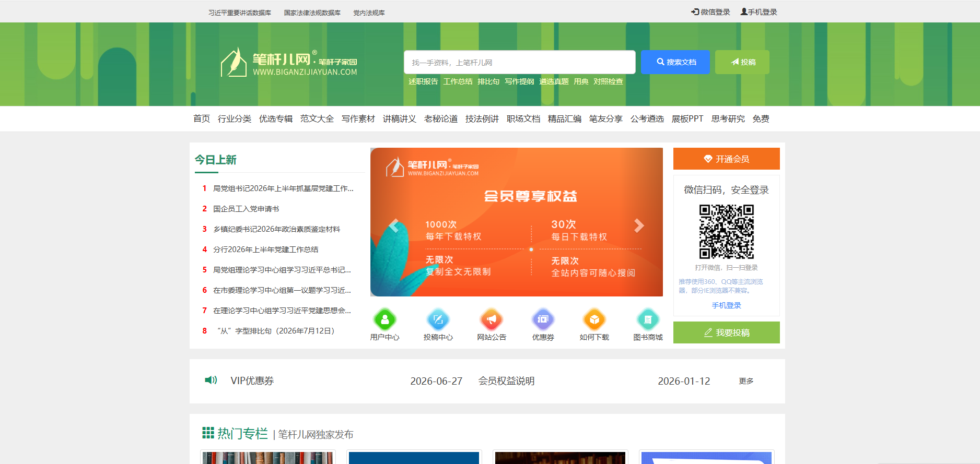Select 笔友分享 in navigation bar

pyautogui.click(x=606, y=119)
